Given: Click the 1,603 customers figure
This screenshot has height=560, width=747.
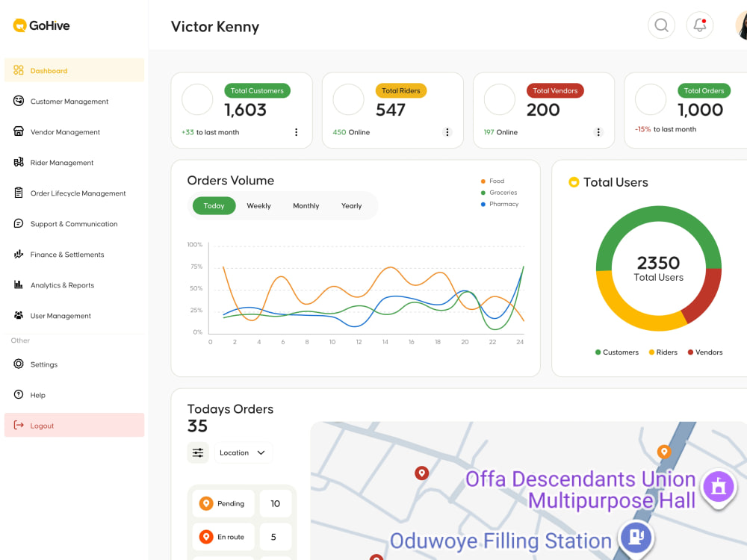Looking at the screenshot, I should tap(245, 110).
